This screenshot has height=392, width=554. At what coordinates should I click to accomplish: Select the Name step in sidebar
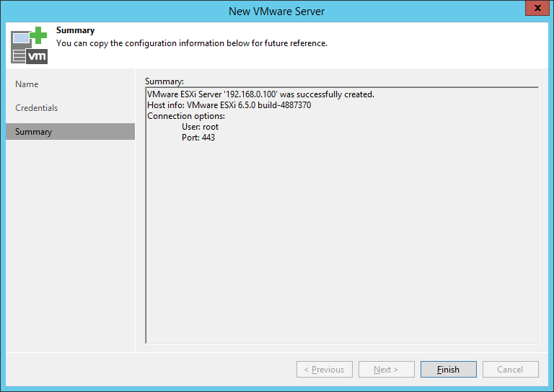tap(70, 84)
